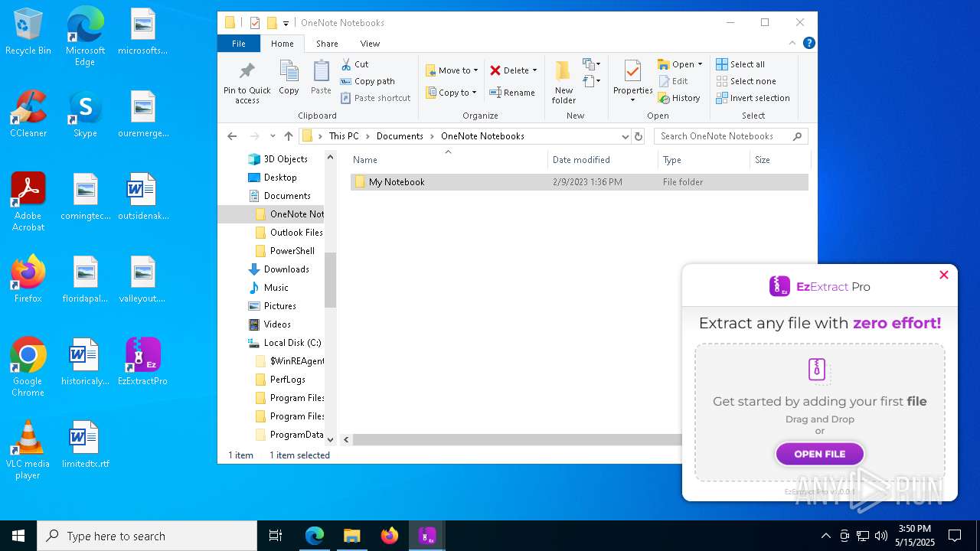Image resolution: width=980 pixels, height=551 pixels.
Task: Click the Copy ribbon icon
Action: (x=289, y=77)
